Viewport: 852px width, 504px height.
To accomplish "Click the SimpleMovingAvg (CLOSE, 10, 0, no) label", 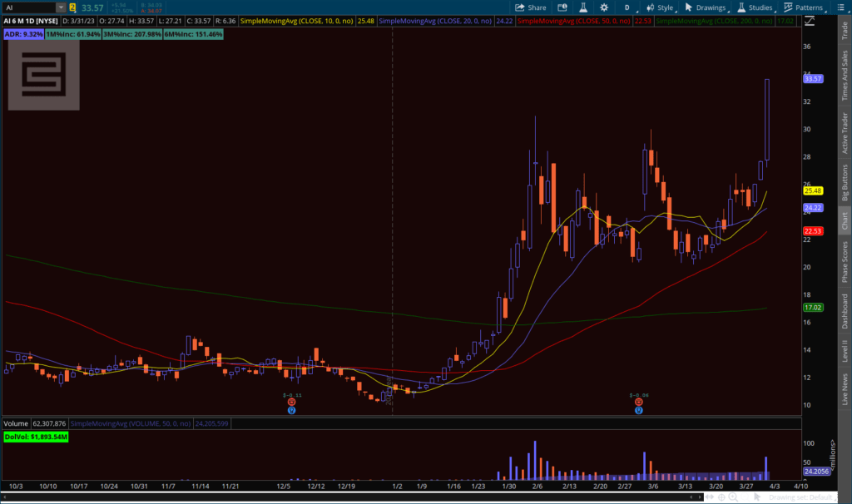I will pos(297,21).
